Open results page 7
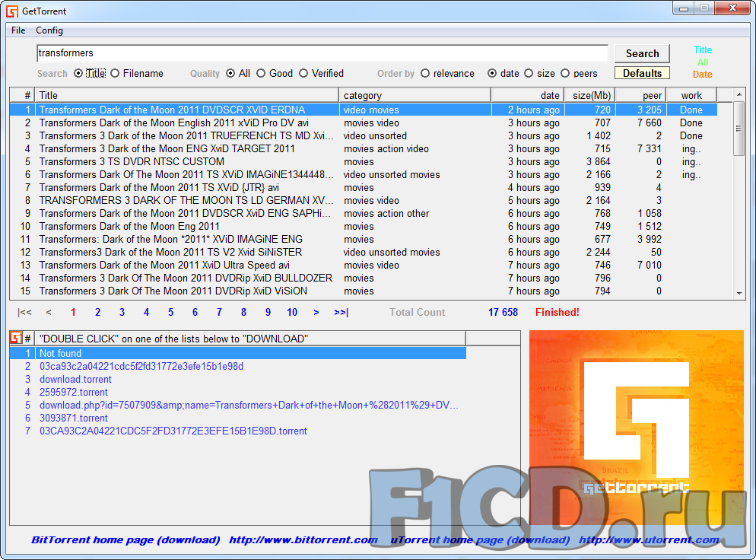The height and width of the screenshot is (560, 756). coord(219,313)
